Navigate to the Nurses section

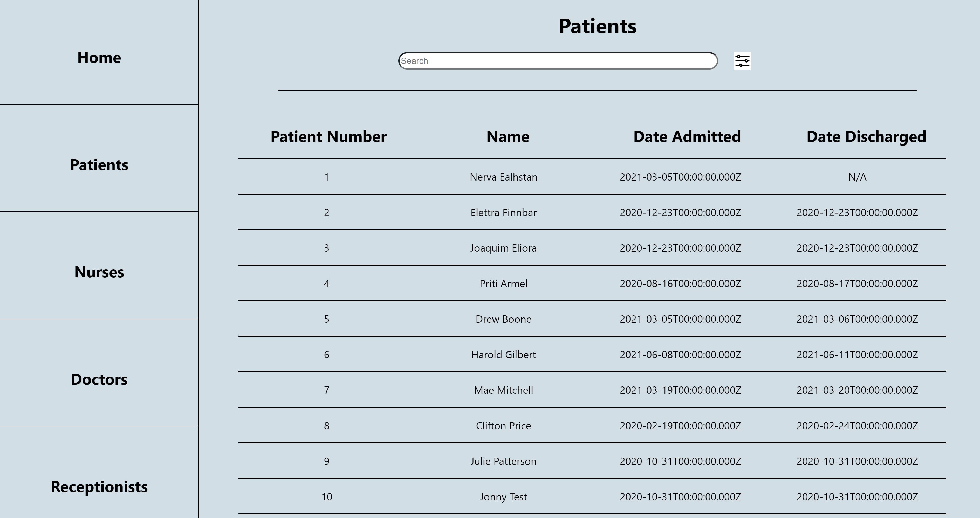(99, 272)
